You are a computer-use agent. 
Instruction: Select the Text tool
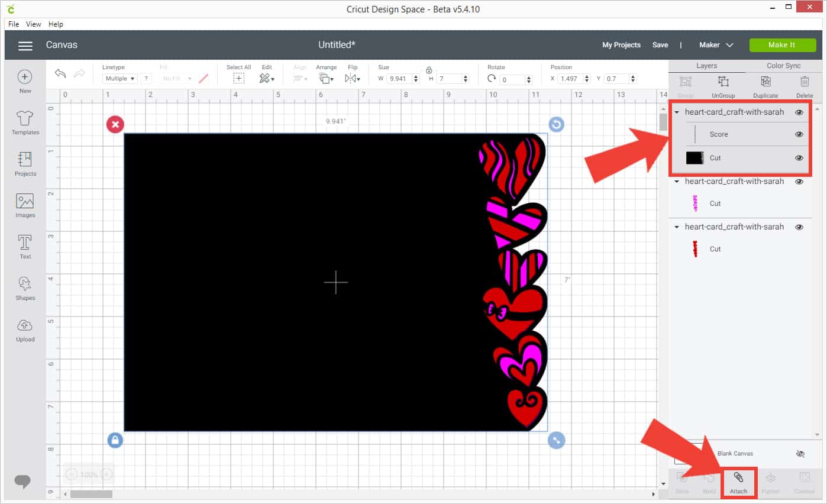click(x=25, y=247)
